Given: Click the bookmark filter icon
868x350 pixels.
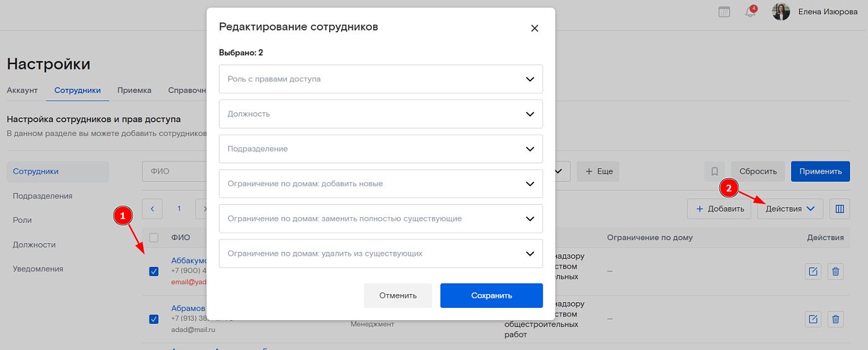Looking at the screenshot, I should coord(714,171).
